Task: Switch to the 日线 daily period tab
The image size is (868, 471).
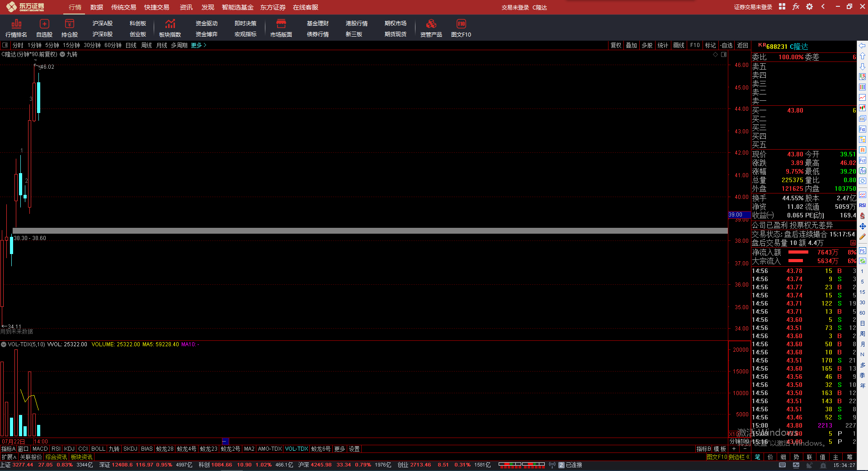Action: point(131,45)
